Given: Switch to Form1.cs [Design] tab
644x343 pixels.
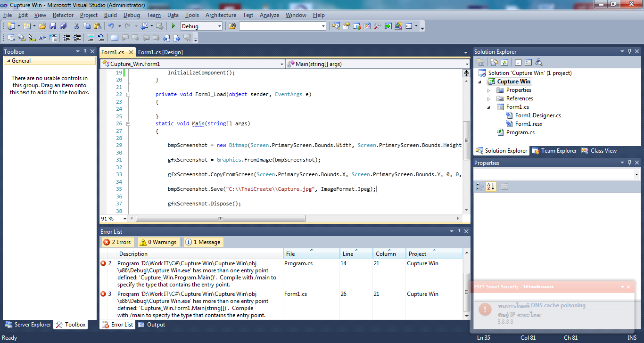Looking at the screenshot, I should pos(160,52).
